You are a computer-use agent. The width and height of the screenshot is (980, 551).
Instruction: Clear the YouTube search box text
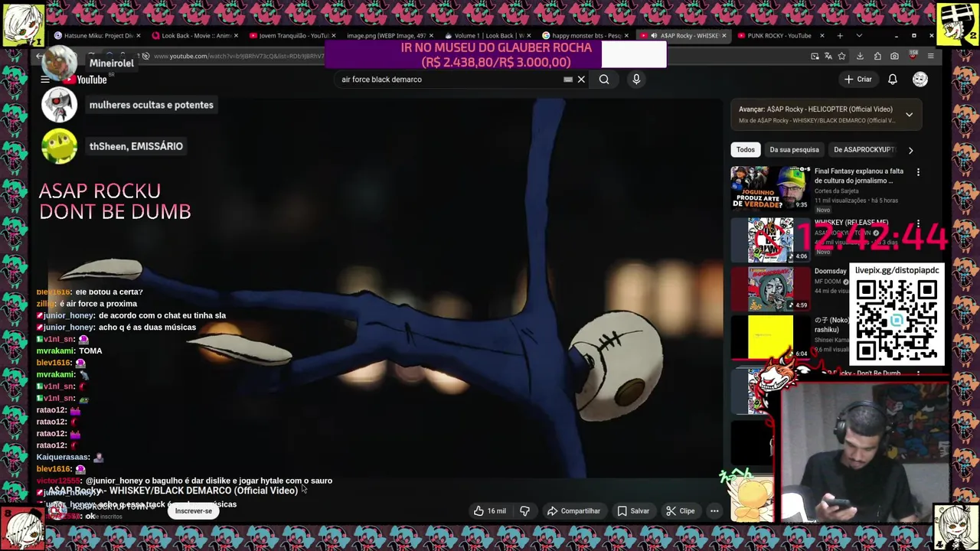coord(581,80)
